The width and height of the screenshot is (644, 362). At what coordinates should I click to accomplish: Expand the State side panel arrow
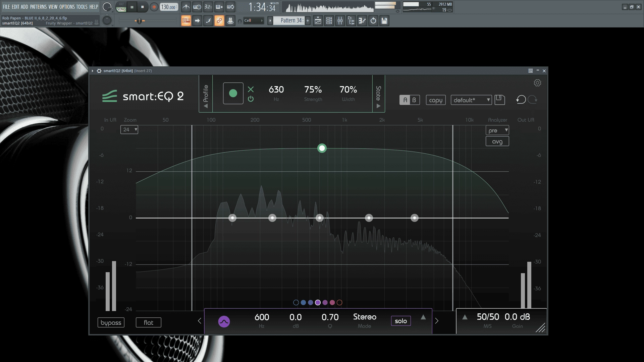tap(378, 106)
